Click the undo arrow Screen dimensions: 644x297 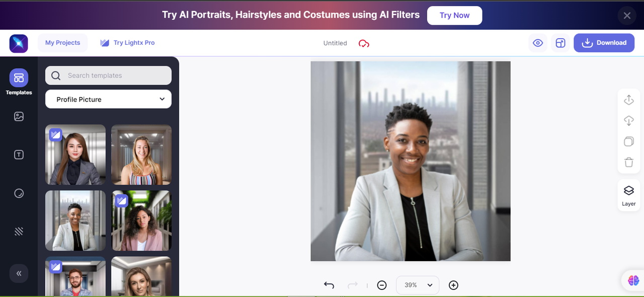point(329,285)
